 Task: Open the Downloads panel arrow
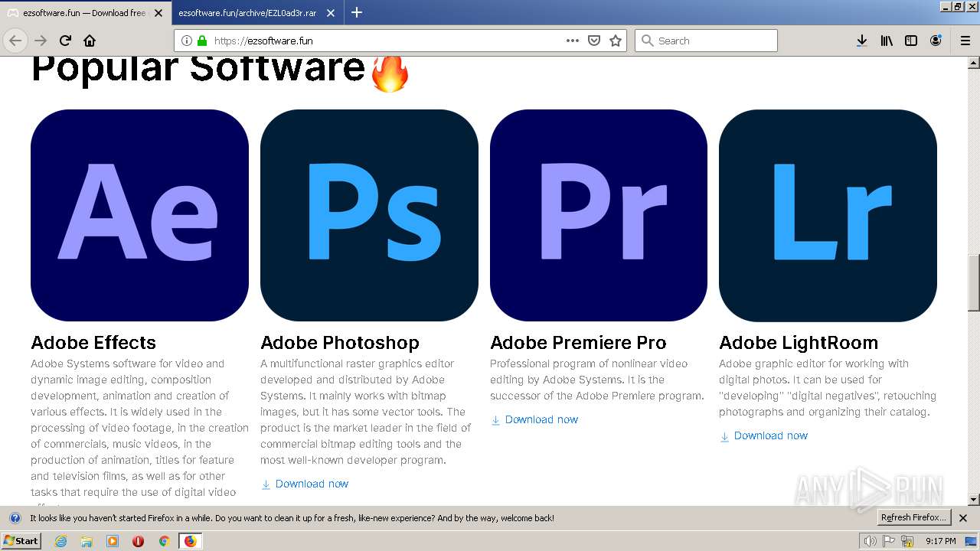(x=862, y=41)
